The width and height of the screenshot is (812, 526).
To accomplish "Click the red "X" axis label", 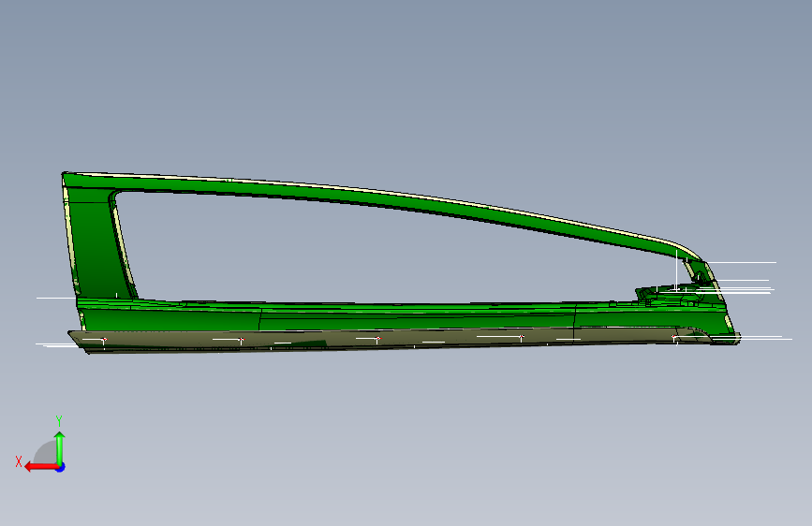I will 19,461.
